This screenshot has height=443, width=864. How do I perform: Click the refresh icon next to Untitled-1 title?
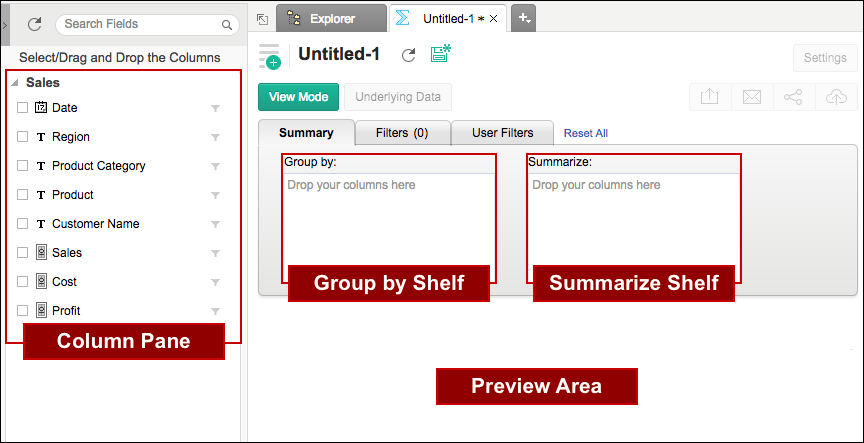408,56
